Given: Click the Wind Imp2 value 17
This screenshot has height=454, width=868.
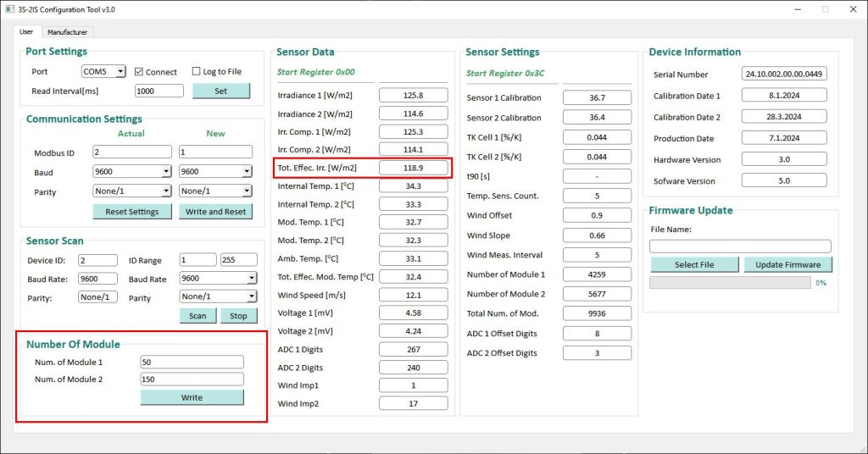Looking at the screenshot, I should [414, 404].
